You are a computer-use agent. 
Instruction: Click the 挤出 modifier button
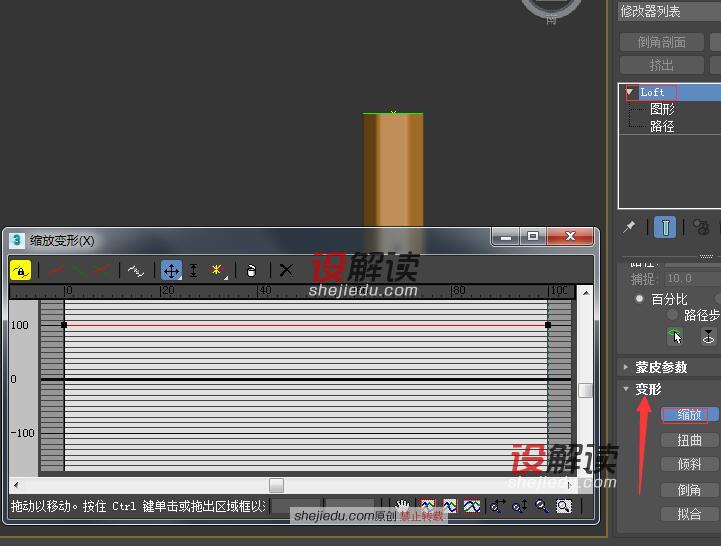click(x=662, y=65)
